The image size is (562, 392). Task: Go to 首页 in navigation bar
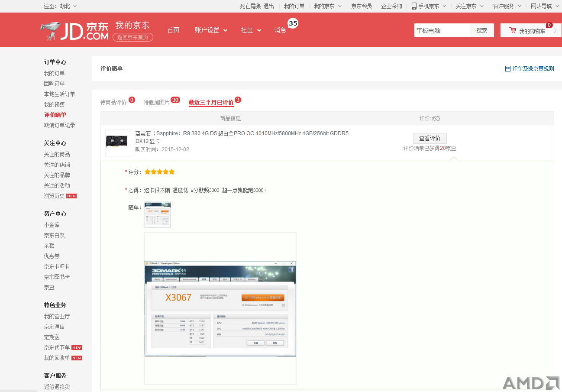(x=173, y=30)
